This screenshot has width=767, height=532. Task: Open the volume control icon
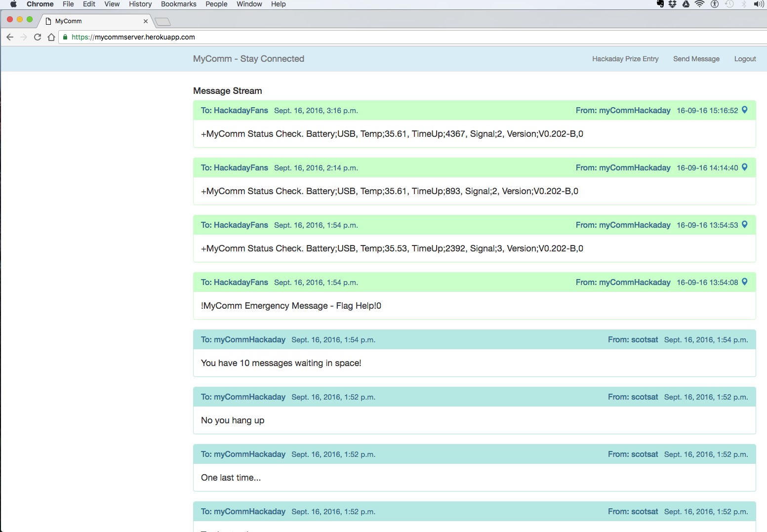click(759, 4)
